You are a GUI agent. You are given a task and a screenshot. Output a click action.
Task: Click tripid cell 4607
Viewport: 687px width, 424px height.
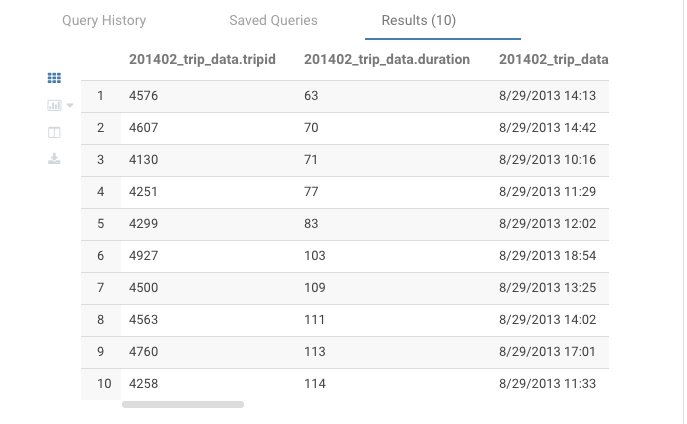tap(144, 128)
